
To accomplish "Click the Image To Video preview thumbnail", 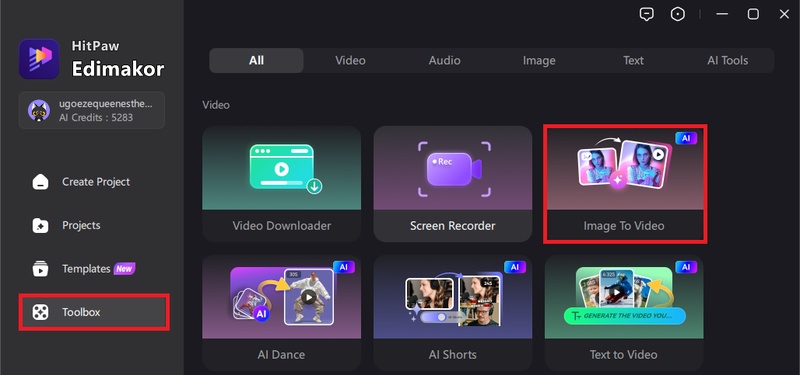I will [625, 168].
